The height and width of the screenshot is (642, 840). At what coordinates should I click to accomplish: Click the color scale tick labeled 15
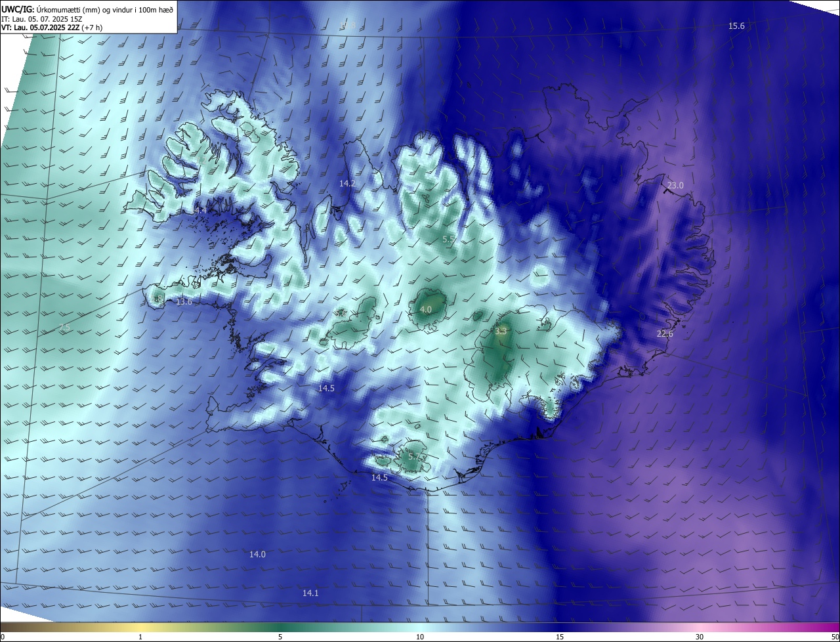pyautogui.click(x=560, y=637)
